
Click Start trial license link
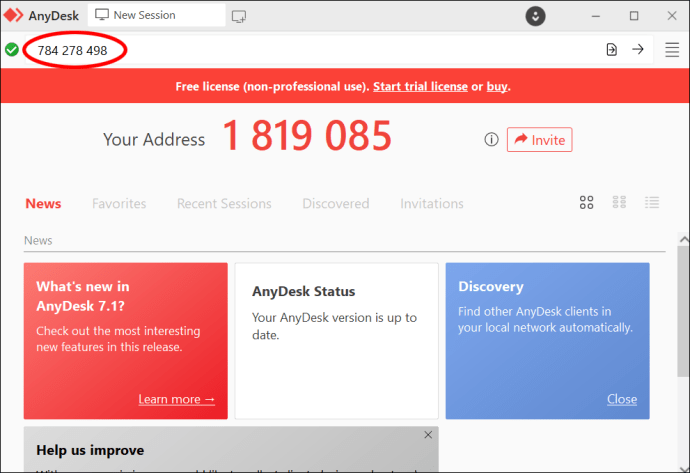(420, 86)
